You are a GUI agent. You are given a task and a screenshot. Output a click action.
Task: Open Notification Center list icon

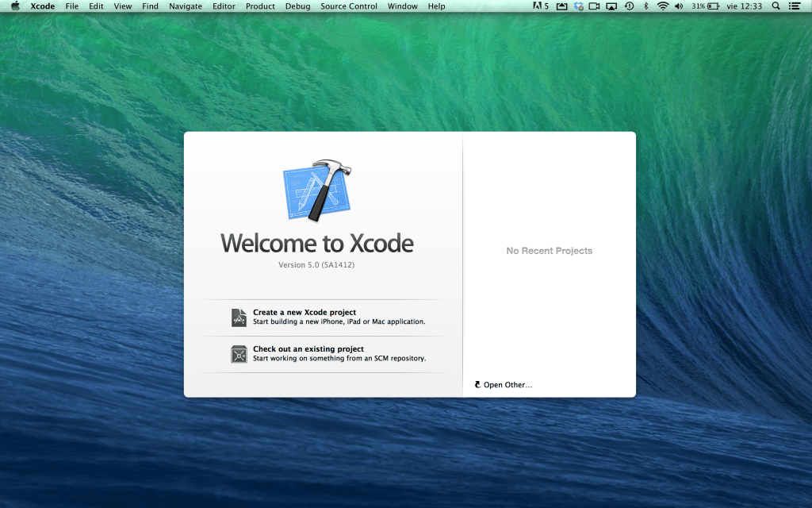click(794, 6)
